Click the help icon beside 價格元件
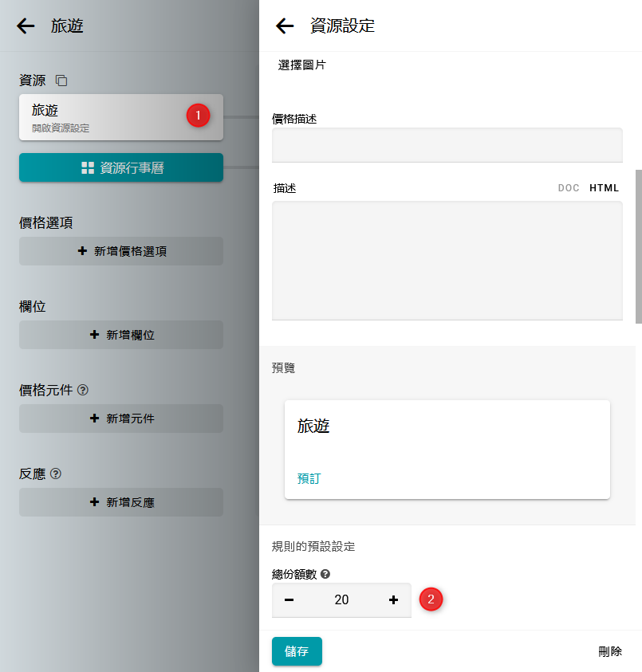The width and height of the screenshot is (642, 672). (83, 390)
